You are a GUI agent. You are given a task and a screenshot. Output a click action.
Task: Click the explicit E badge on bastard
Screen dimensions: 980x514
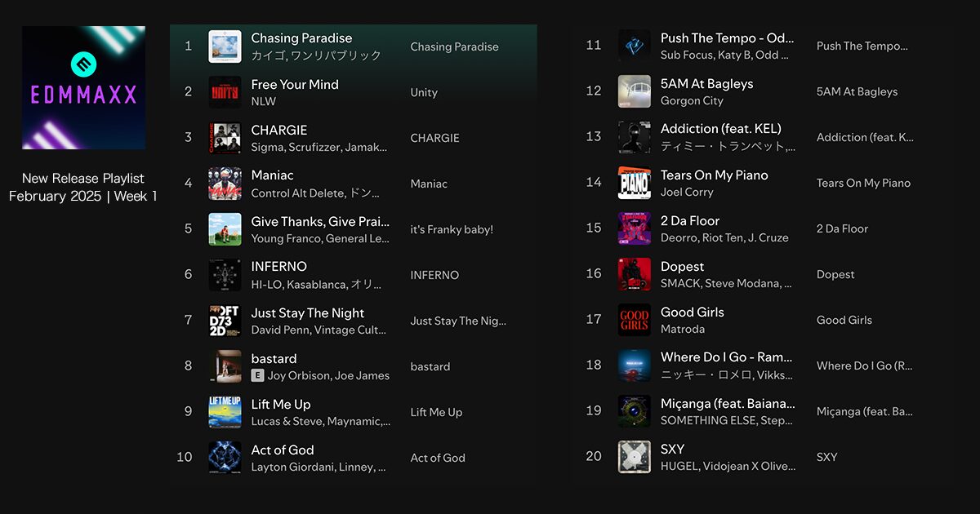[x=257, y=375]
